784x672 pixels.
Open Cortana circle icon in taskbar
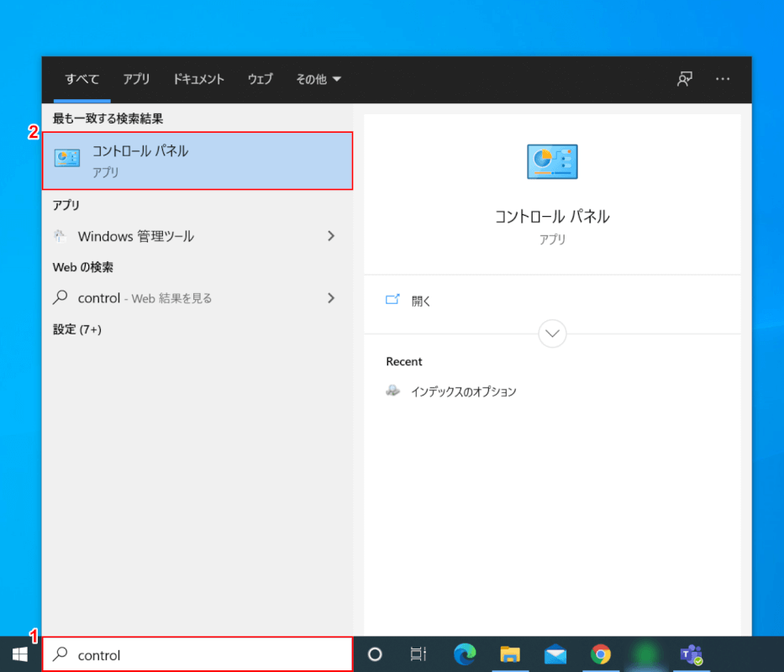376,654
